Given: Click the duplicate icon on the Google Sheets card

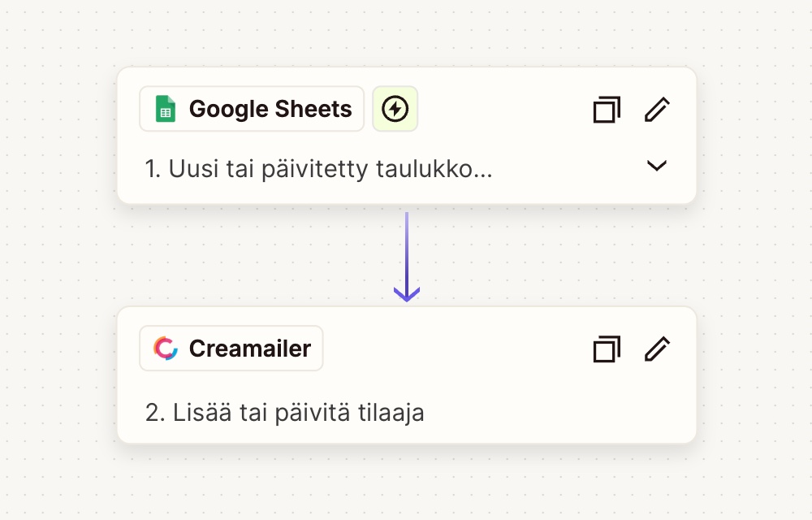Looking at the screenshot, I should 606,108.
